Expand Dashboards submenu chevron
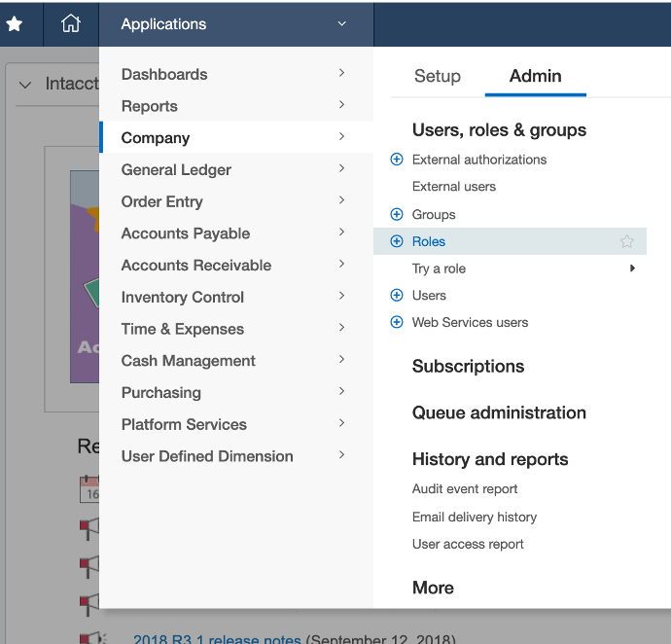Screen dimensions: 671x644 [341, 73]
